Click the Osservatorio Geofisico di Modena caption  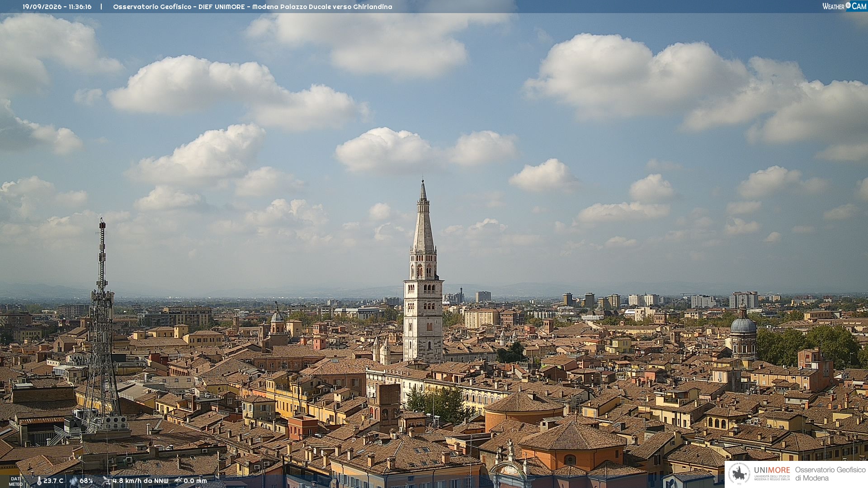tap(830, 474)
